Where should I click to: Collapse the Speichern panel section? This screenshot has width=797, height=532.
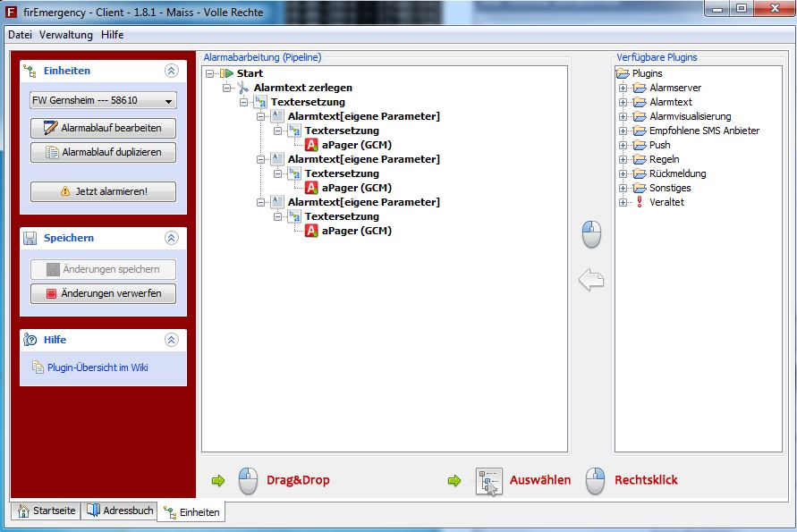click(x=172, y=238)
